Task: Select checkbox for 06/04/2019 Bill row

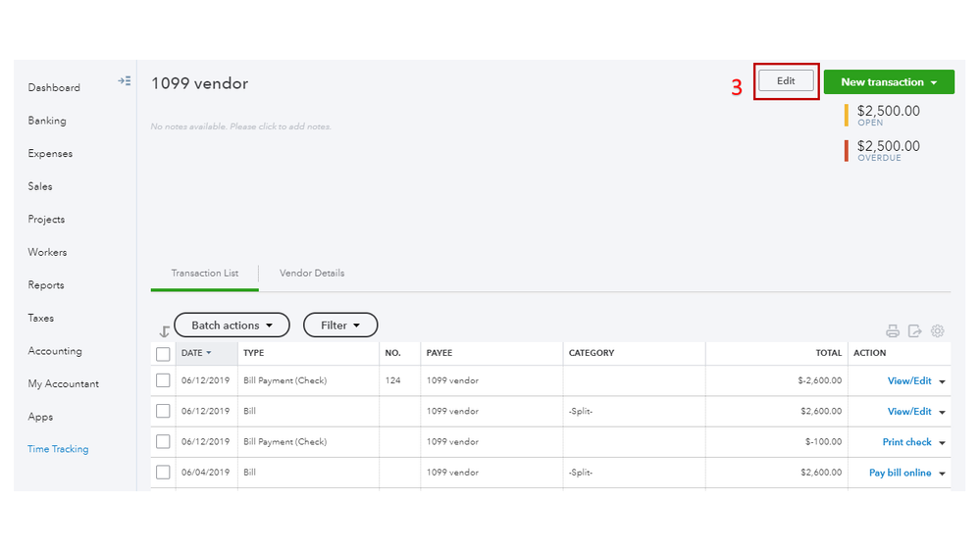Action: (163, 473)
